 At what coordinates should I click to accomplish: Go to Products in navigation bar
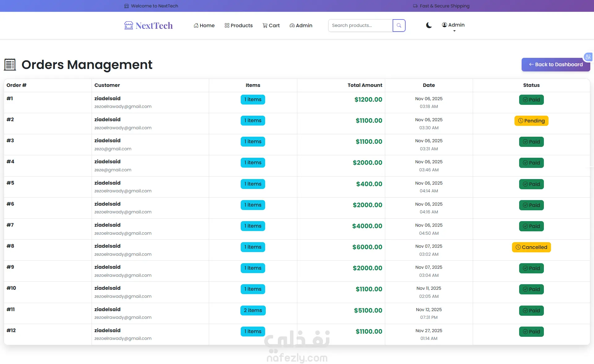coord(239,25)
